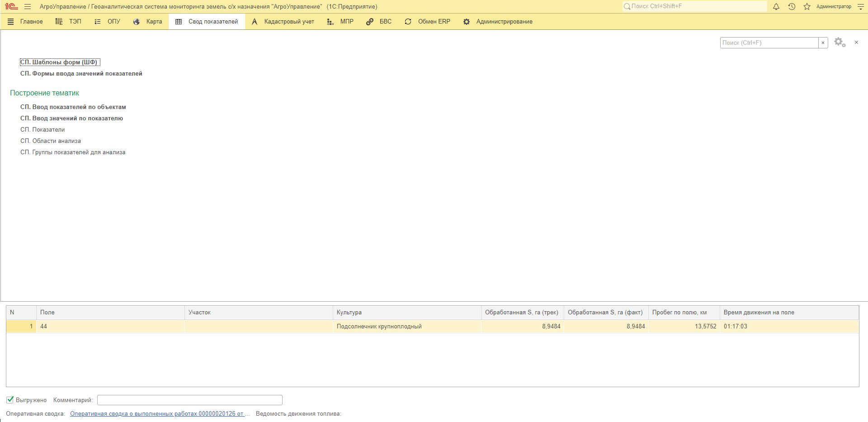This screenshot has height=422, width=868.
Task: Select time cell 01:17:03
Action: tap(789, 327)
